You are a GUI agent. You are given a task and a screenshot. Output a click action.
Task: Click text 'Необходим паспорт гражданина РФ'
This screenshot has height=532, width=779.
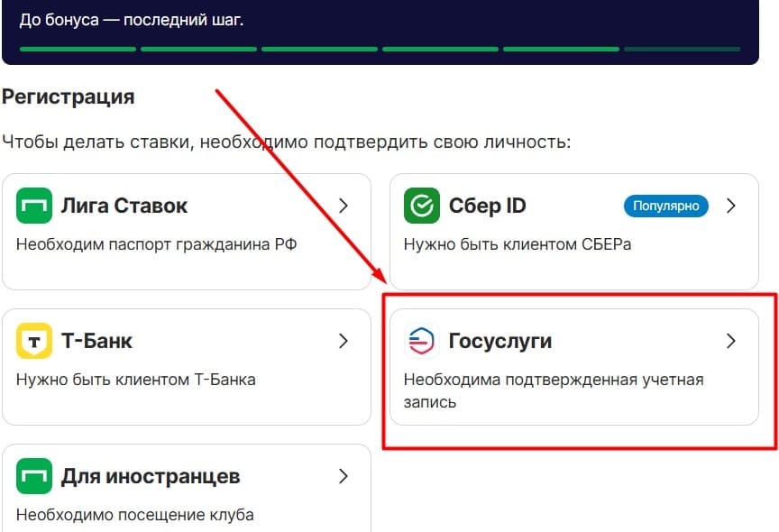(157, 244)
